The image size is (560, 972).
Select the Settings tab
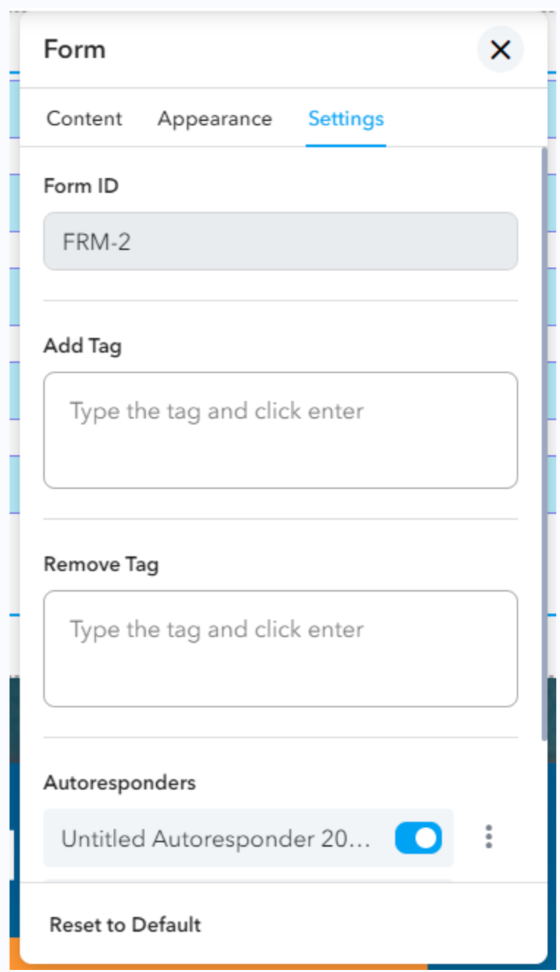(x=345, y=119)
